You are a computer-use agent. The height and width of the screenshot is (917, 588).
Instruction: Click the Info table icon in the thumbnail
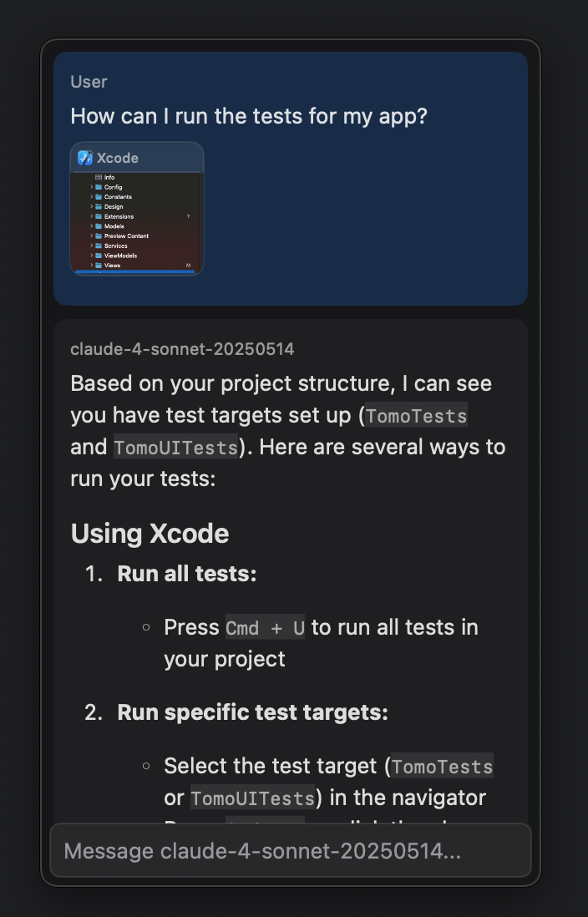click(x=99, y=177)
